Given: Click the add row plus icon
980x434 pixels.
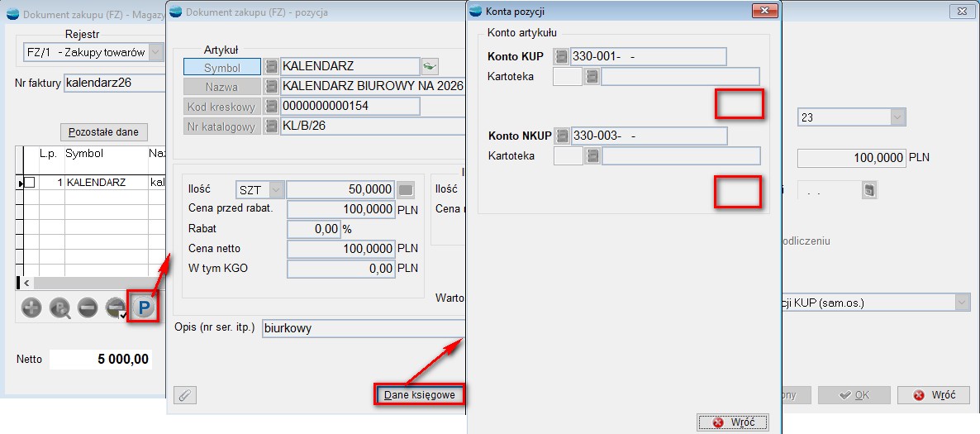Looking at the screenshot, I should [32, 308].
